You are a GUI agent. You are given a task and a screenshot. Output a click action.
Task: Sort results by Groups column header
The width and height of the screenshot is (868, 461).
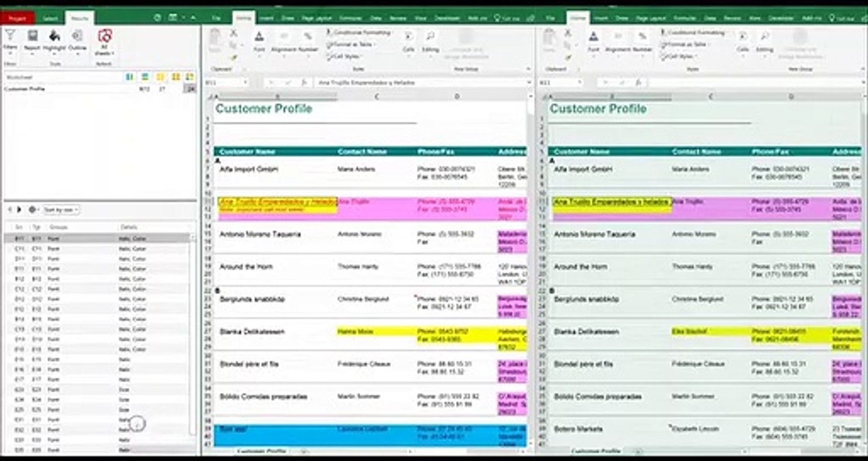tap(59, 227)
